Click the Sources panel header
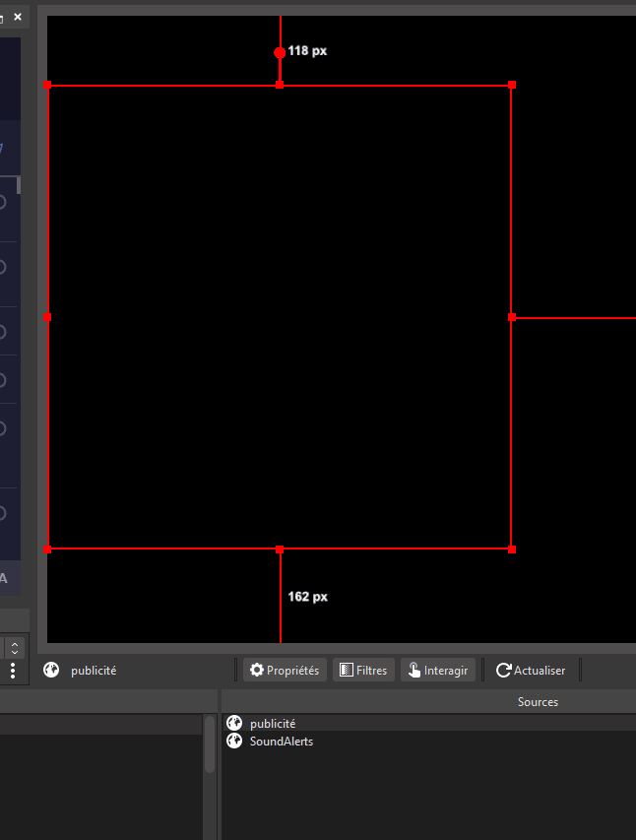 click(538, 702)
